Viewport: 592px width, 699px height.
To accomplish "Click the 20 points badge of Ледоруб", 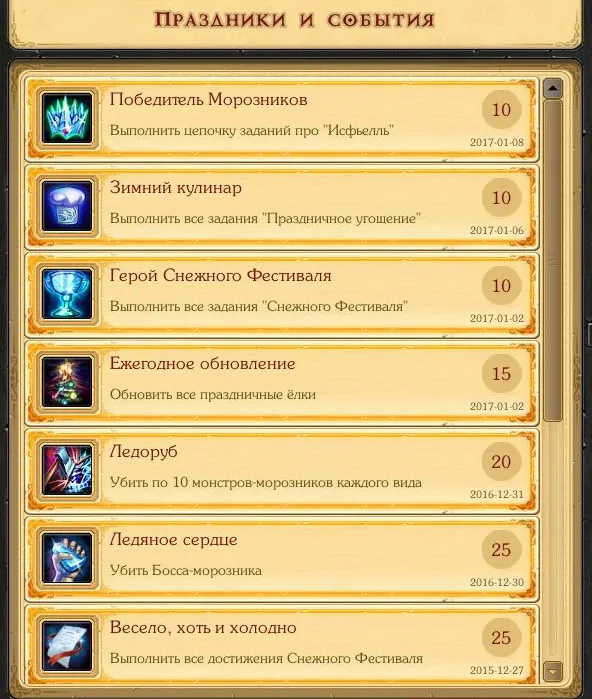I will pos(501,461).
